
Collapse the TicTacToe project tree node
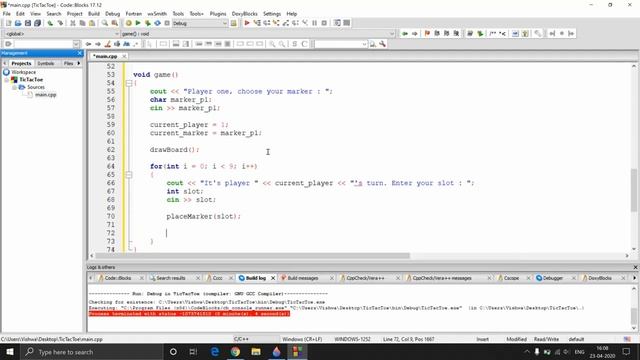(7, 80)
